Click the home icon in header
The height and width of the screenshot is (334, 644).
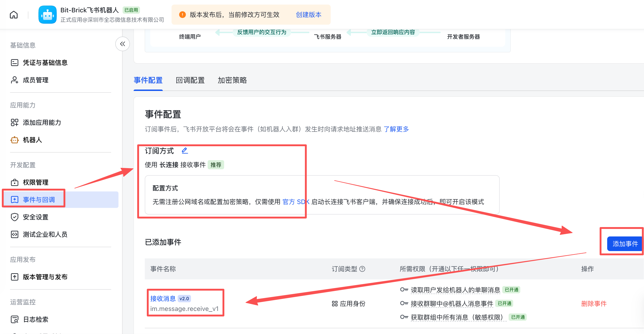pyautogui.click(x=14, y=15)
